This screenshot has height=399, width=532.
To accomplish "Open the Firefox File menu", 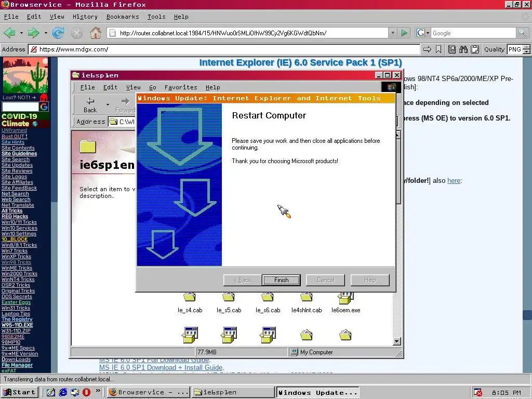I will point(11,17).
